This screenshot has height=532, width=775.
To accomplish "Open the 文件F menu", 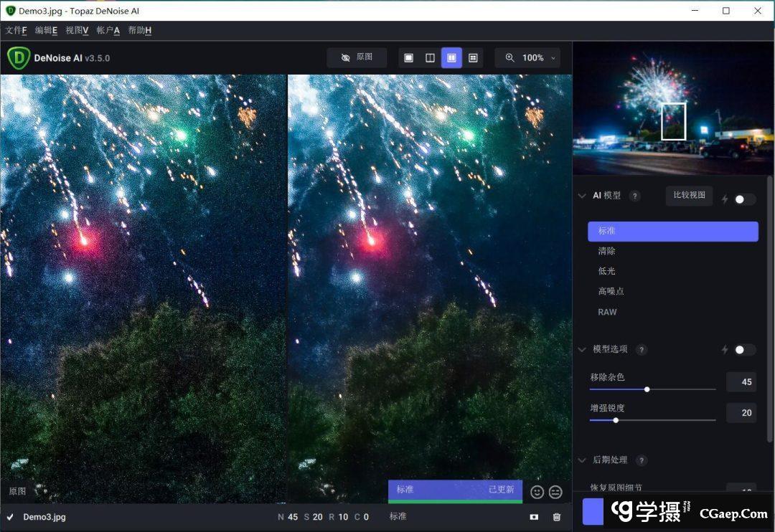I will pyautogui.click(x=16, y=30).
